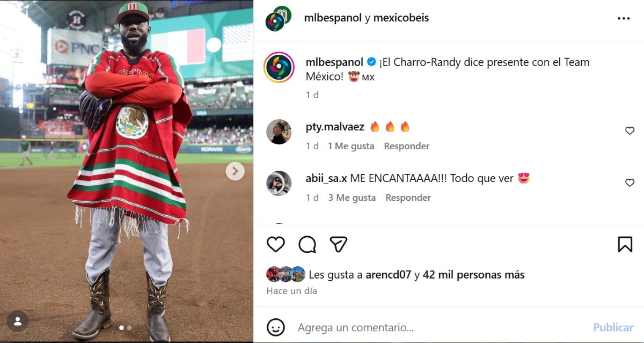Like the post with the heart icon
The image size is (644, 343).
276,244
